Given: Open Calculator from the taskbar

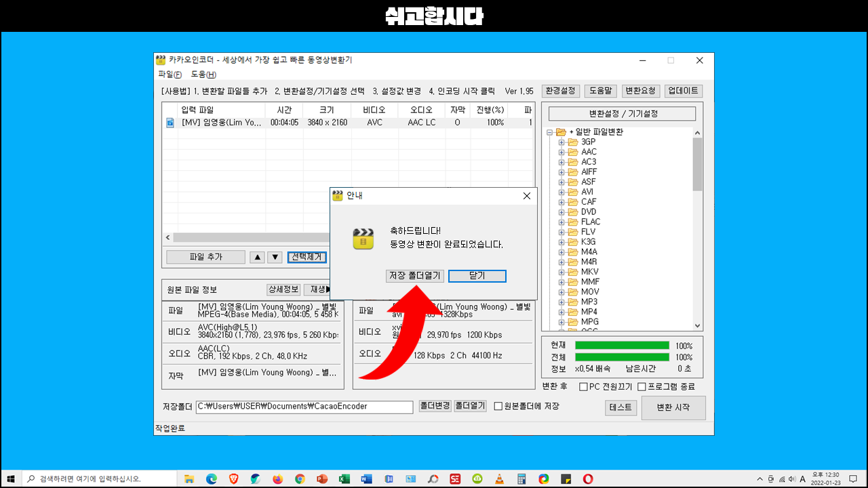Looking at the screenshot, I should tap(521, 479).
